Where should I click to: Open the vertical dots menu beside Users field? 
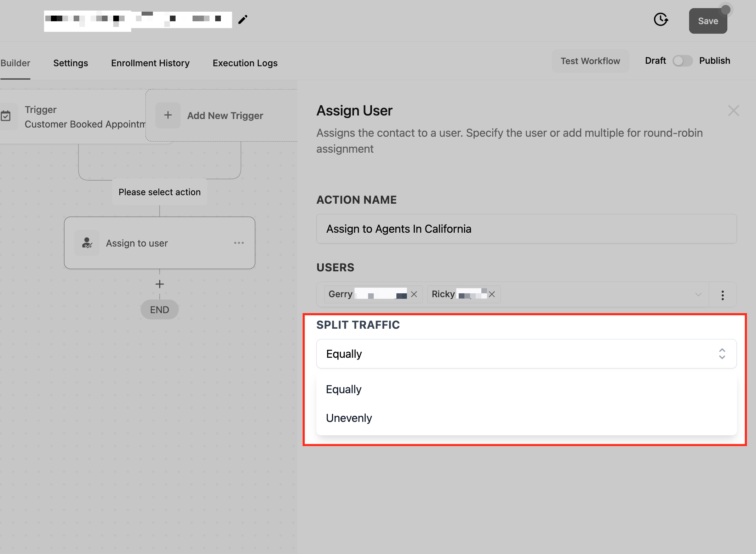[723, 295]
